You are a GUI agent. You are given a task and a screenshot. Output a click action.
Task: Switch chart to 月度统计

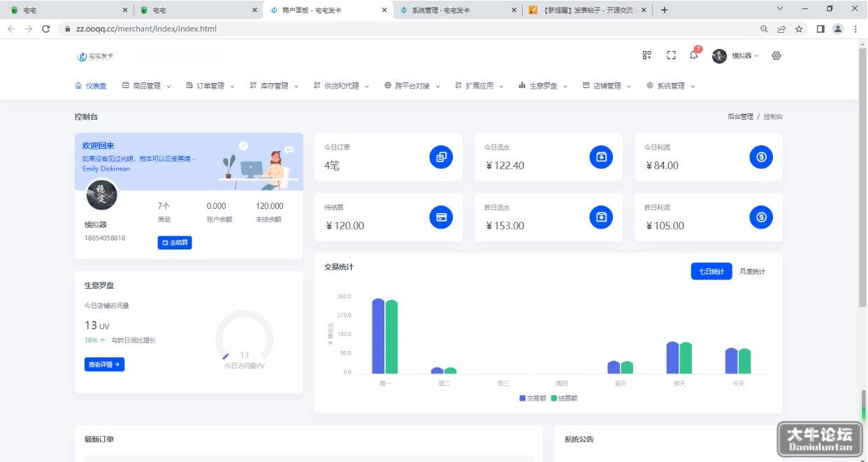(753, 271)
